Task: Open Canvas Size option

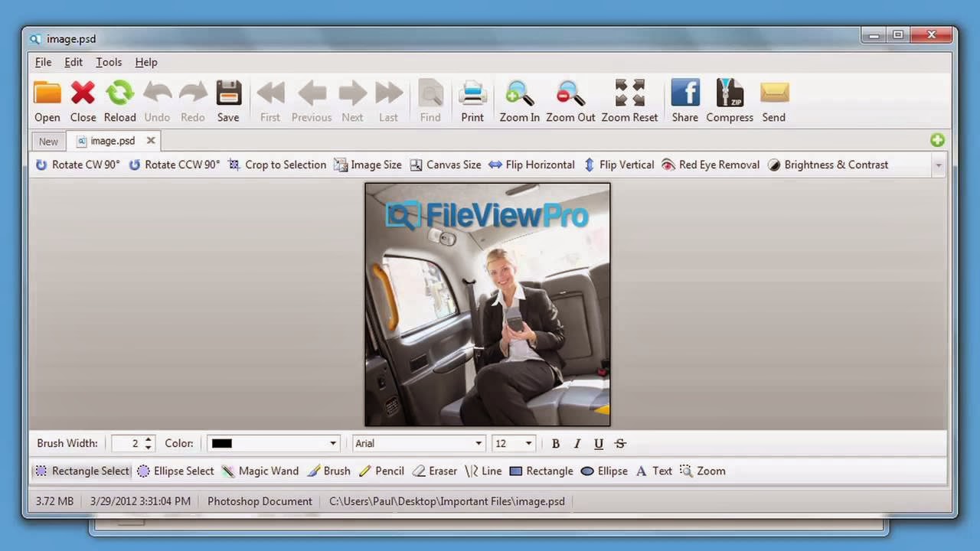Action: [x=445, y=165]
